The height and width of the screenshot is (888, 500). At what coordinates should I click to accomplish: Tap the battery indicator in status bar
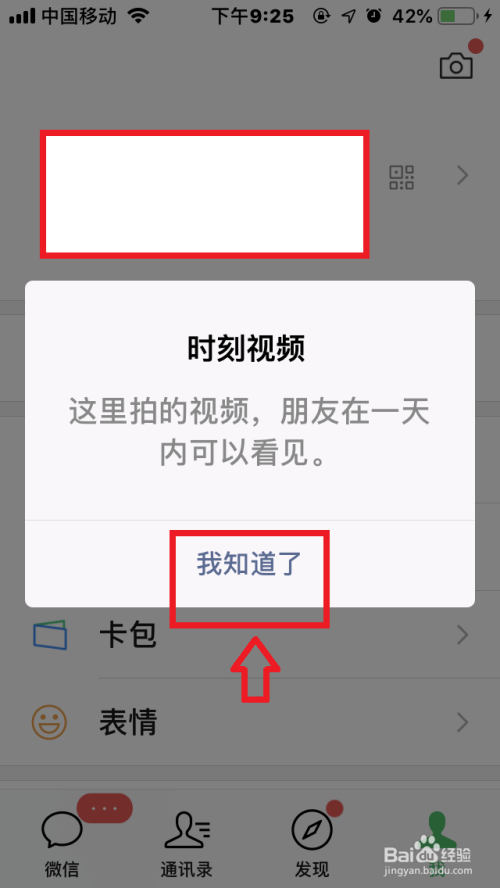[458, 16]
